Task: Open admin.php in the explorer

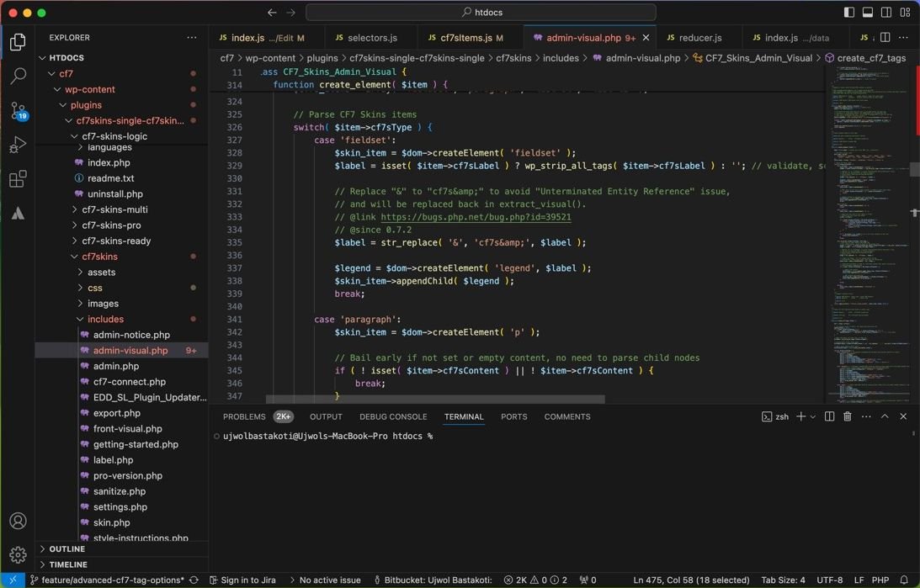Action: click(116, 366)
